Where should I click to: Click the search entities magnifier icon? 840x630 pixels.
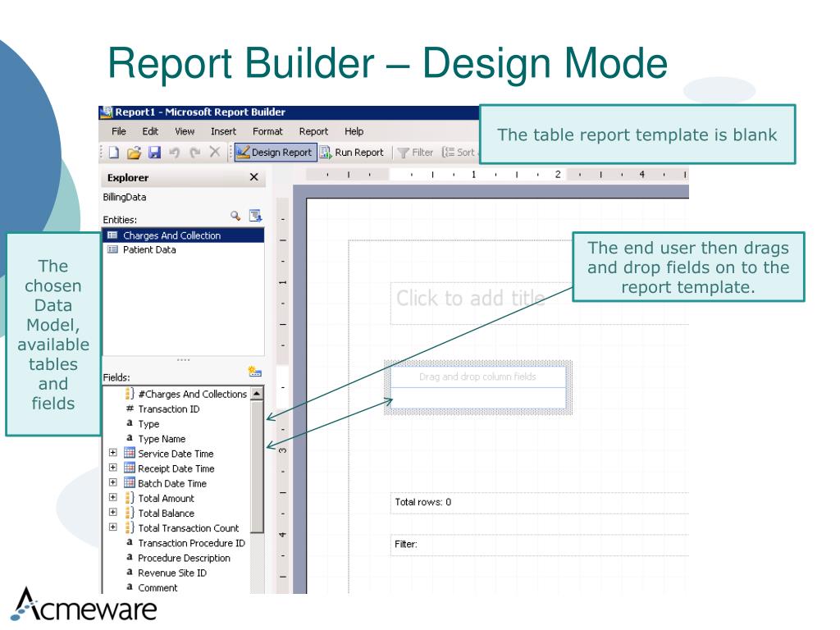[x=235, y=216]
